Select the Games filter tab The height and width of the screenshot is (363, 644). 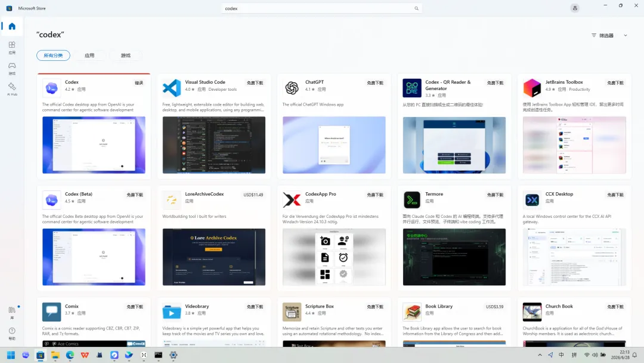[126, 56]
